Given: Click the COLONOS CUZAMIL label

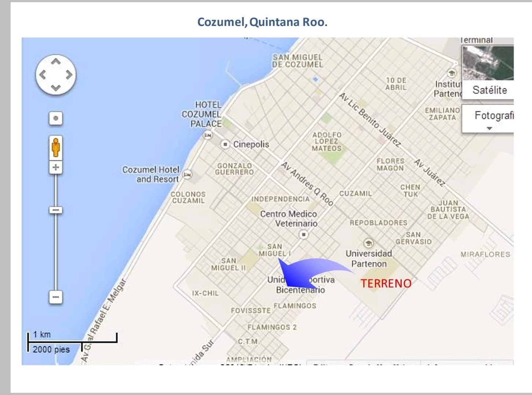Looking at the screenshot, I should [188, 197].
